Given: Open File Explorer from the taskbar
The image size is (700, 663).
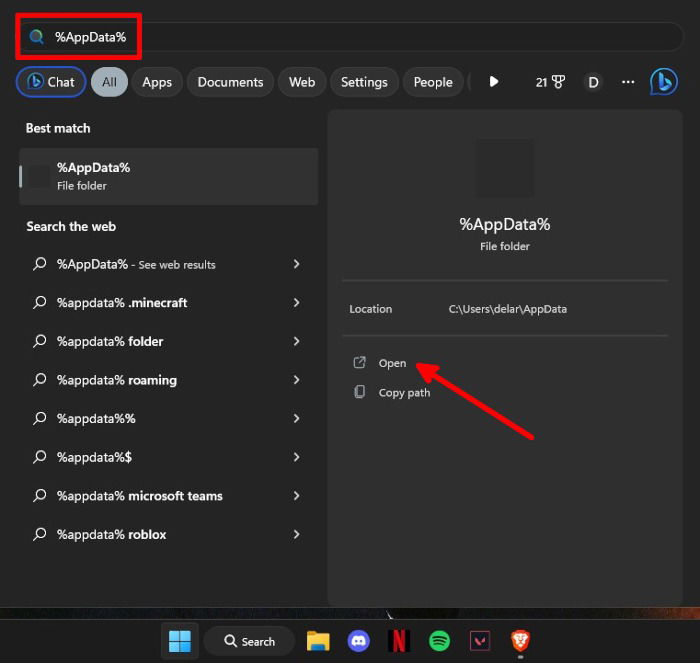Looking at the screenshot, I should (x=318, y=641).
